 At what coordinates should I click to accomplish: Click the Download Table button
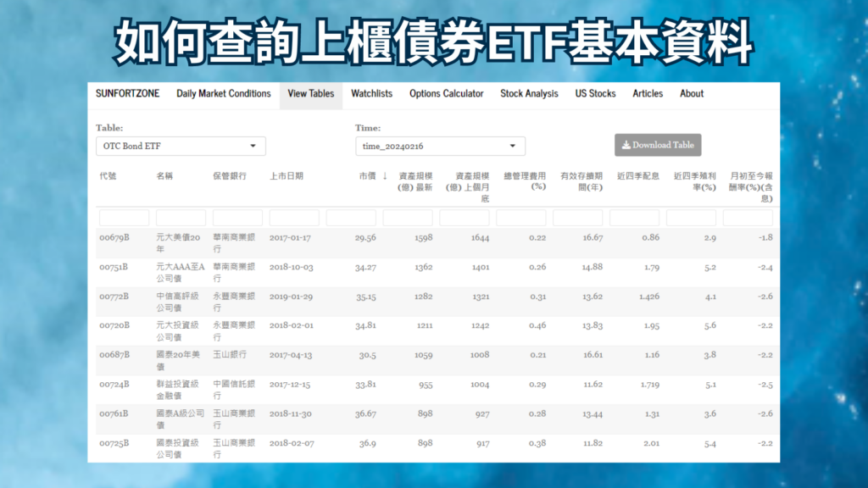[x=658, y=145]
